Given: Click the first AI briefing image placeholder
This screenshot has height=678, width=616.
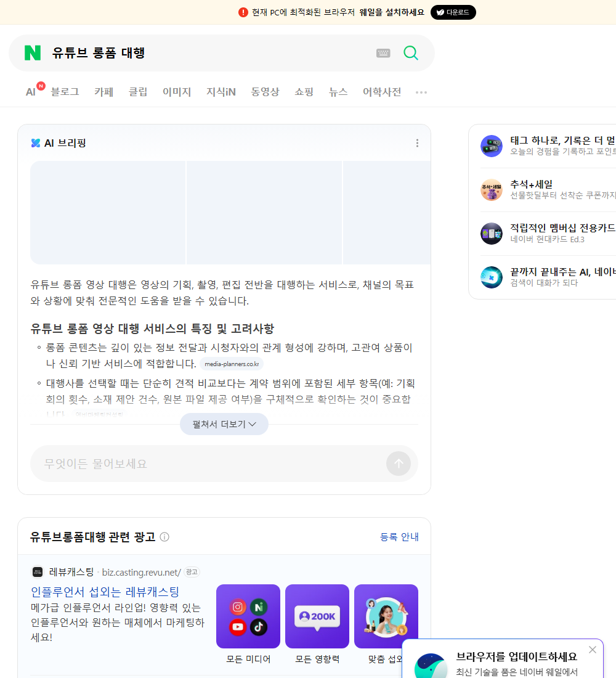Looking at the screenshot, I should point(108,212).
